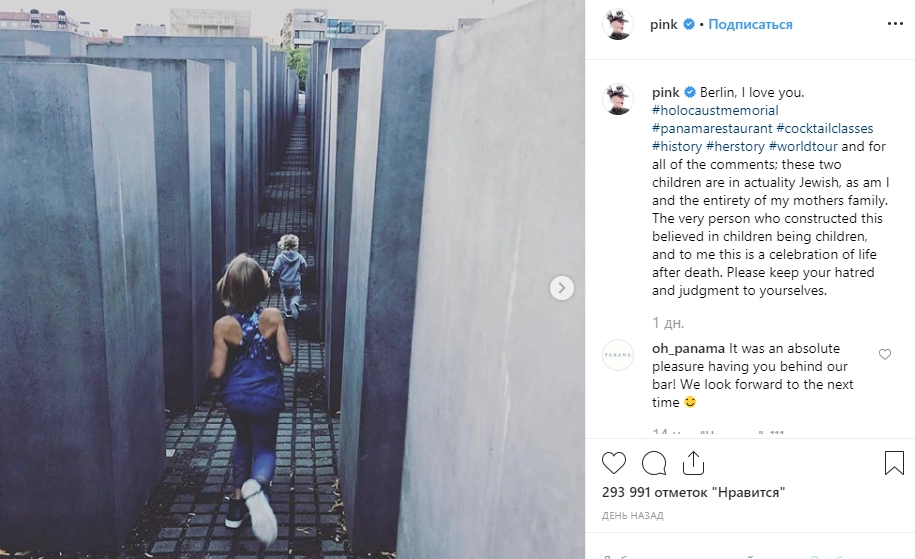Open pink's profile picture in the header
The height and width of the screenshot is (559, 915).
point(618,25)
